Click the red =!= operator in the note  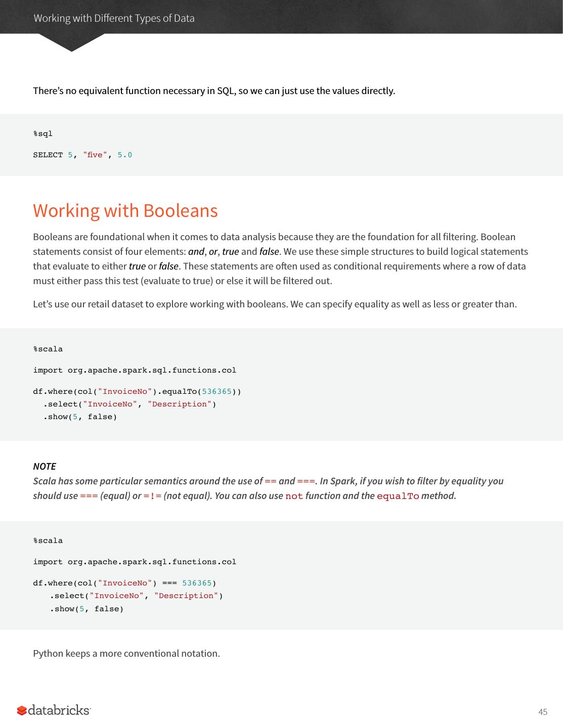[x=152, y=496]
